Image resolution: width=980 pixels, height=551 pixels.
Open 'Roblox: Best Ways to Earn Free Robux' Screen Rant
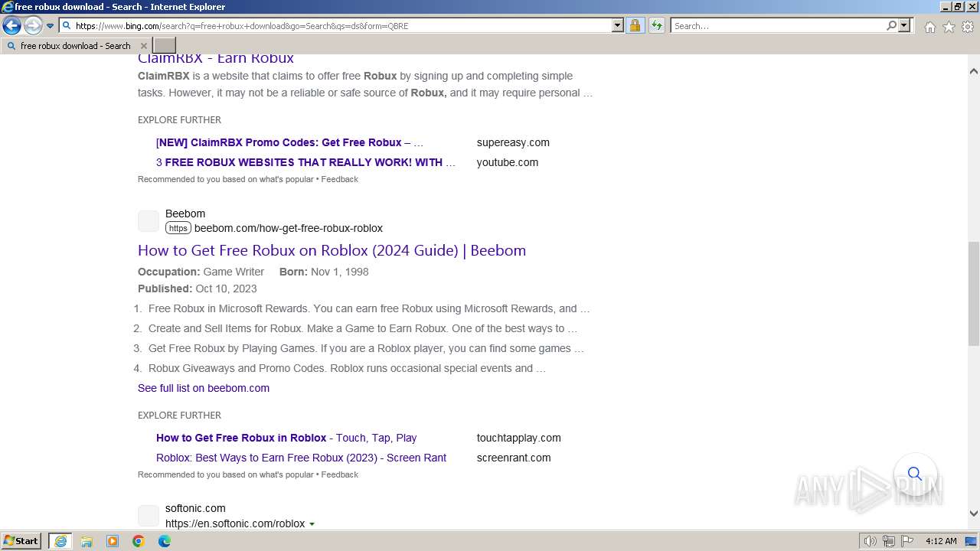pyautogui.click(x=301, y=458)
